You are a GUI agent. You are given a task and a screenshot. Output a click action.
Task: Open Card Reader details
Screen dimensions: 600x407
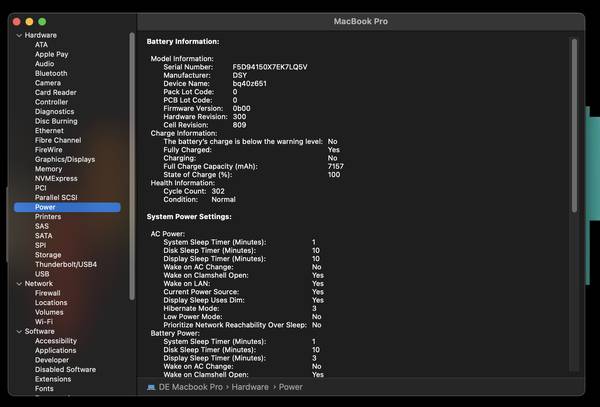coord(55,93)
